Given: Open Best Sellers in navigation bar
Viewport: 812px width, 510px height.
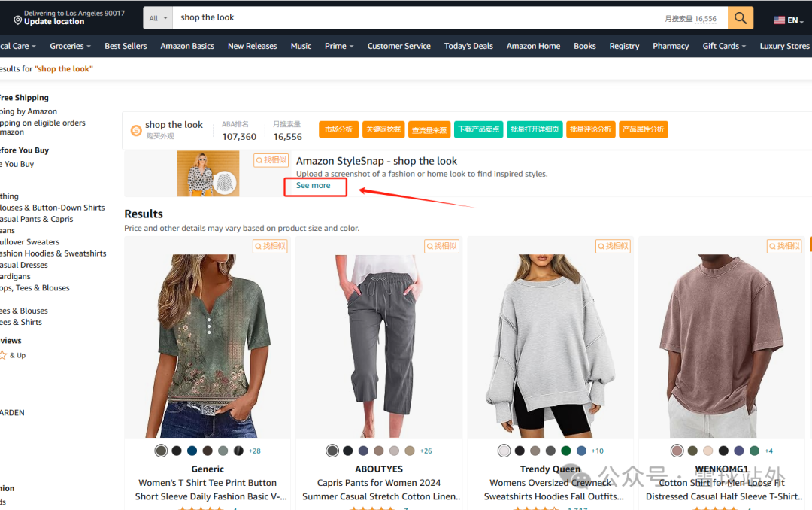Looking at the screenshot, I should [126, 46].
